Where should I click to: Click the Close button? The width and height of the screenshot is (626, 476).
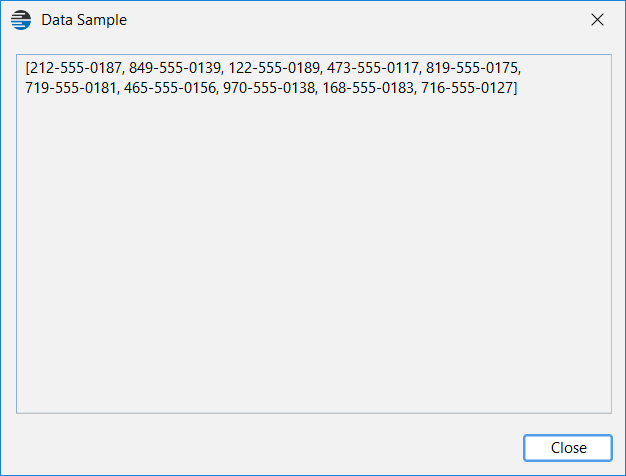(x=568, y=448)
